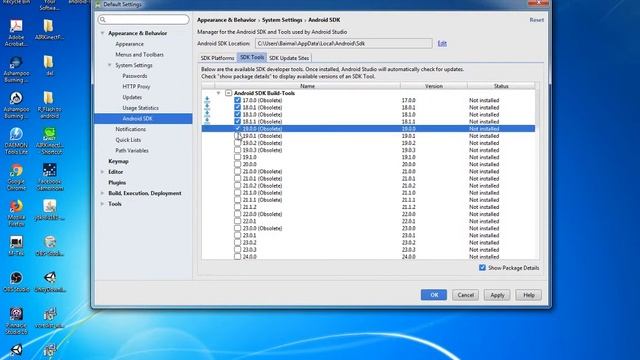Collapse System Settings tree arrow

(109, 65)
